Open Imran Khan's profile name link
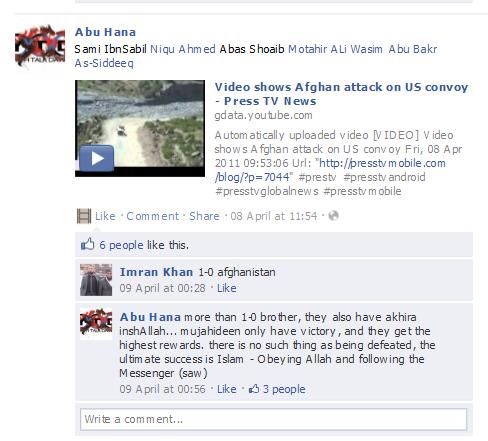This screenshot has width=488, height=441. pos(156,272)
